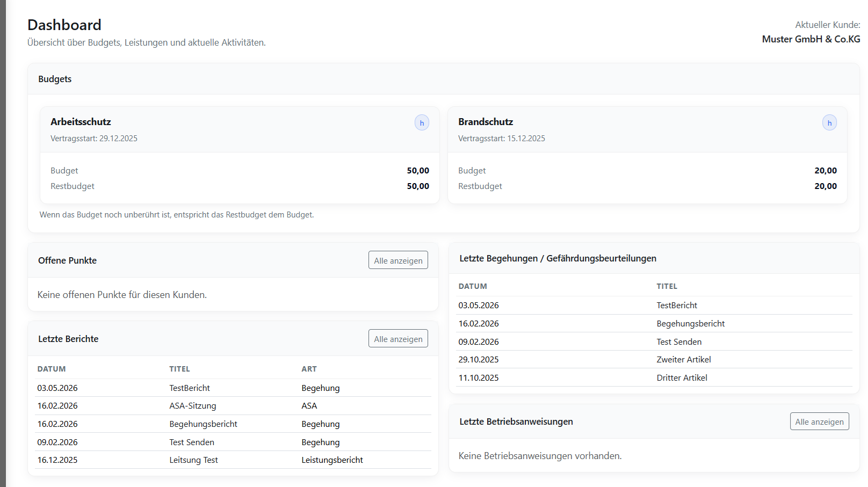Click the 'h' unit badge on Brandschutz card
This screenshot has width=868, height=487.
pos(829,123)
